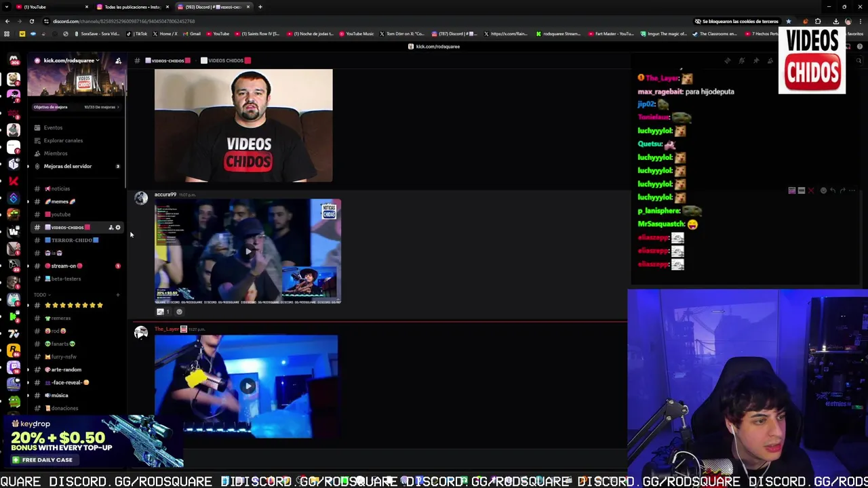Add reaction icon under accura99 video
This screenshot has height=488, width=868.
tap(179, 312)
